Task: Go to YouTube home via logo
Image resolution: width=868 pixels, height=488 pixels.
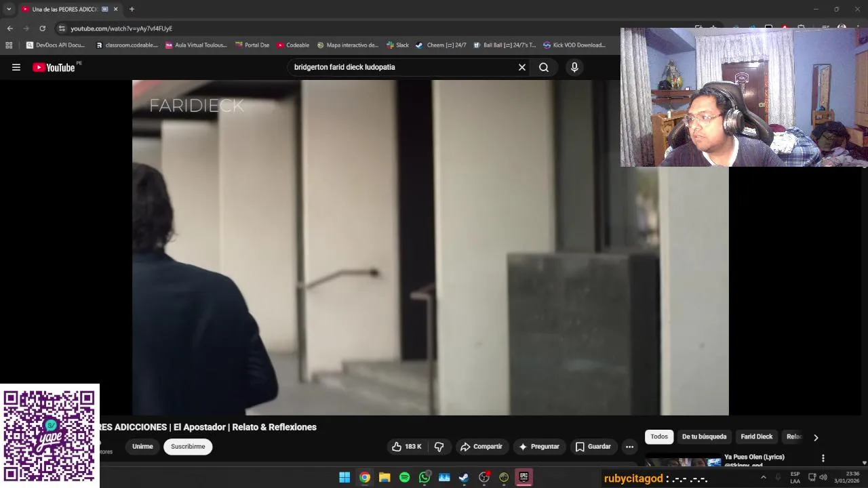Action: (x=54, y=67)
